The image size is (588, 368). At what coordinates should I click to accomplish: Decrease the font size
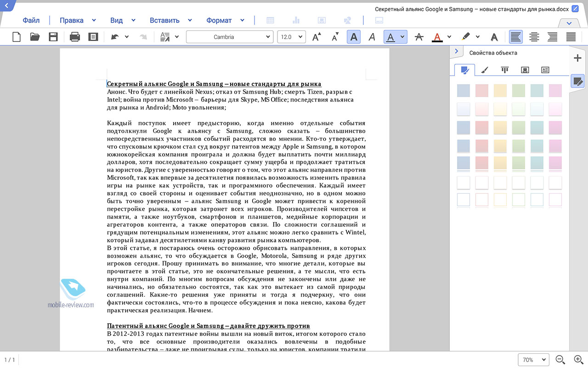(335, 37)
